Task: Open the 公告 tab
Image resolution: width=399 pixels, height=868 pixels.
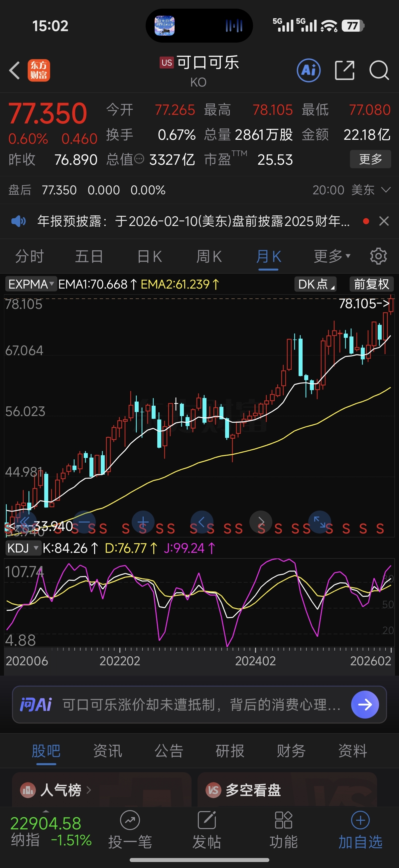Action: [x=169, y=751]
